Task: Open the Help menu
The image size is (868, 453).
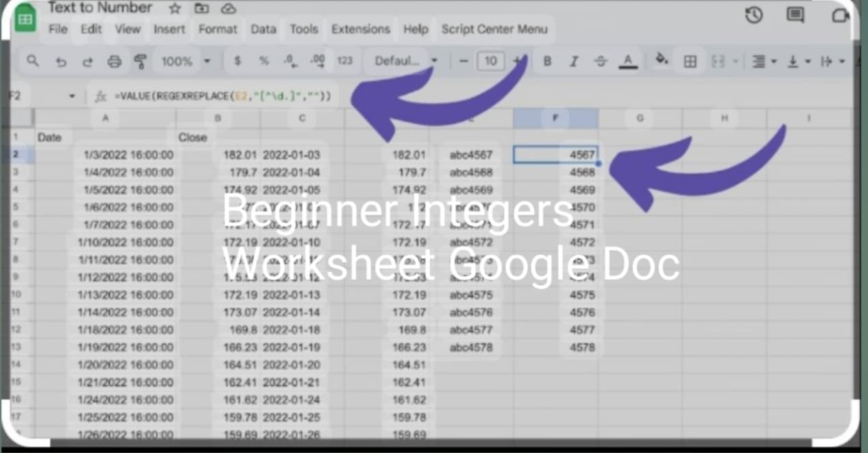Action: (x=416, y=29)
